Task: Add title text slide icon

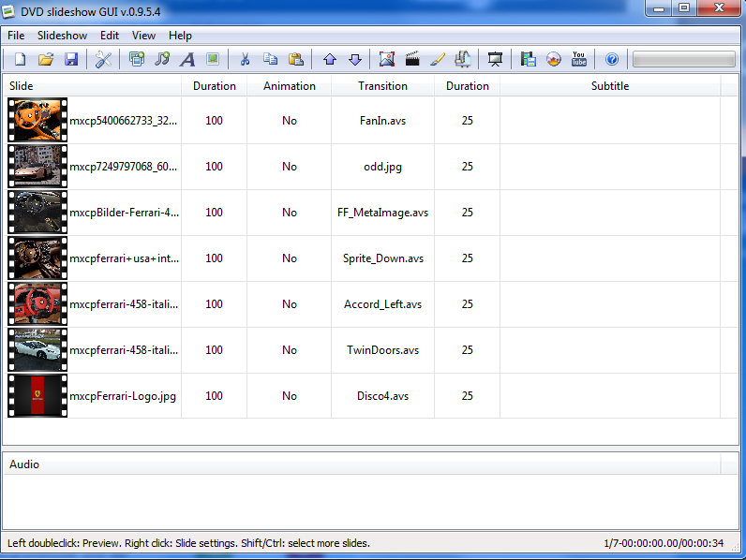Action: click(187, 59)
